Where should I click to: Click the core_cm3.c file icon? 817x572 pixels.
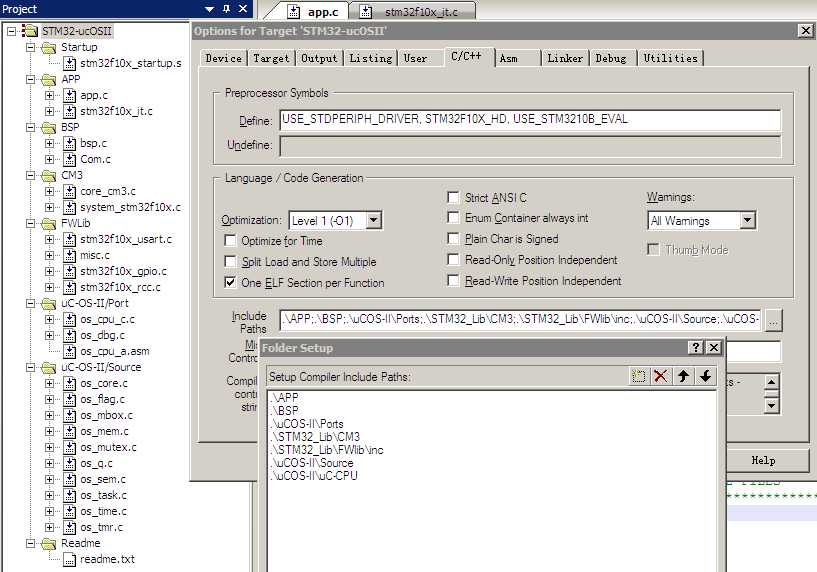pyautogui.click(x=69, y=191)
